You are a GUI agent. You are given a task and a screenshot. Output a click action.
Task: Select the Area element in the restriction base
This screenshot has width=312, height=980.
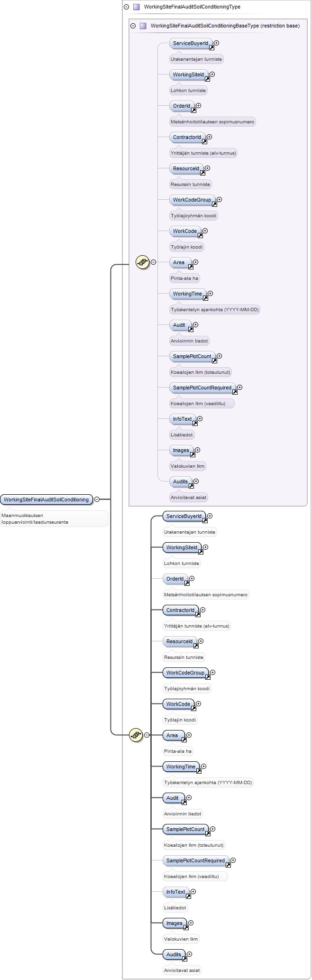[180, 262]
